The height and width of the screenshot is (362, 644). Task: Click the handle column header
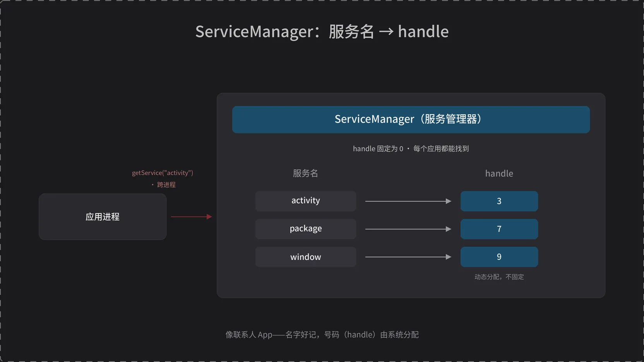(499, 173)
